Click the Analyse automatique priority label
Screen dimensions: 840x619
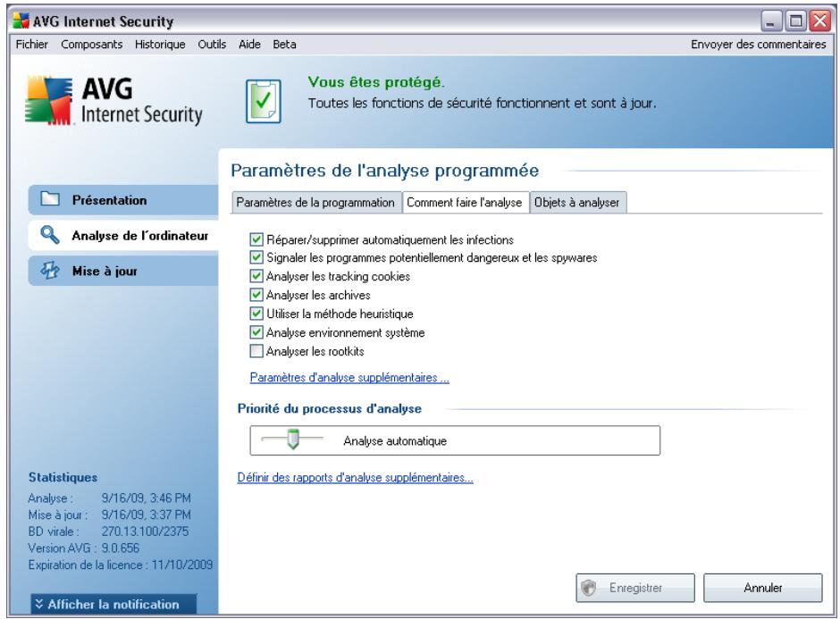pos(395,440)
